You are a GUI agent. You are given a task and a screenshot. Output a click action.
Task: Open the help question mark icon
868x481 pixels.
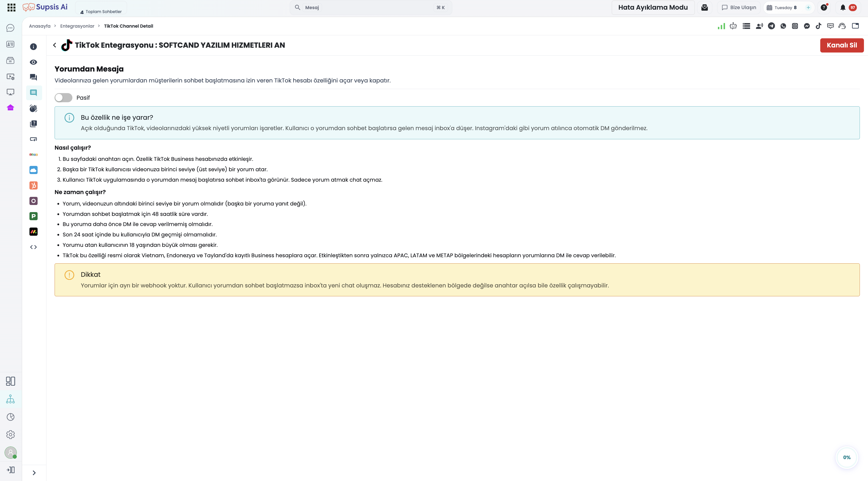824,7
